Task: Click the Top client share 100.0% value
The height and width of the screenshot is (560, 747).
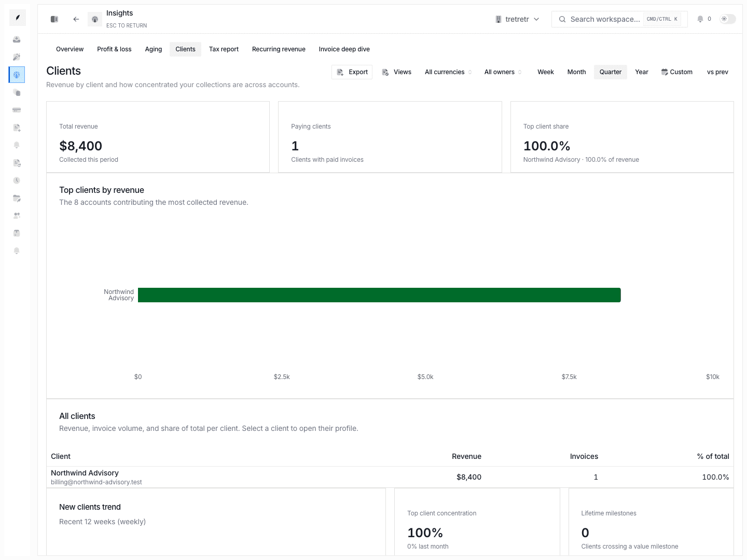Action: tap(547, 146)
